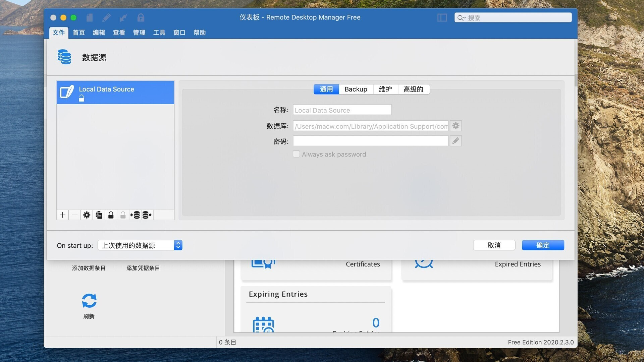This screenshot has height=362, width=644.
Task: Click the 取消 cancel button
Action: click(494, 245)
